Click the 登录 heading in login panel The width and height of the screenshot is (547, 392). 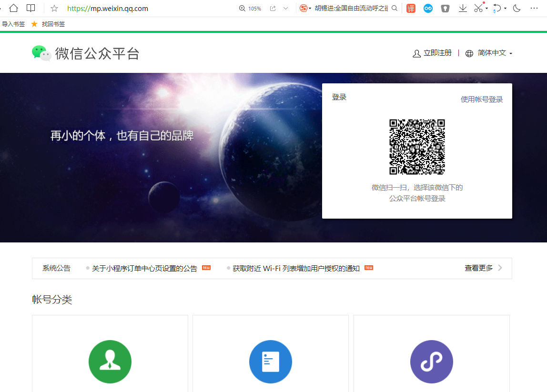click(x=339, y=97)
